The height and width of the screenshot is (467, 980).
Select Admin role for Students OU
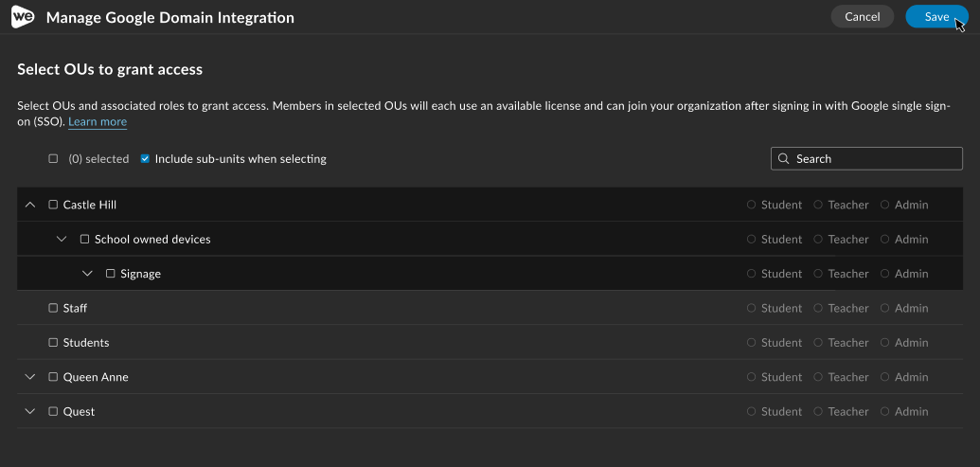[x=885, y=342]
